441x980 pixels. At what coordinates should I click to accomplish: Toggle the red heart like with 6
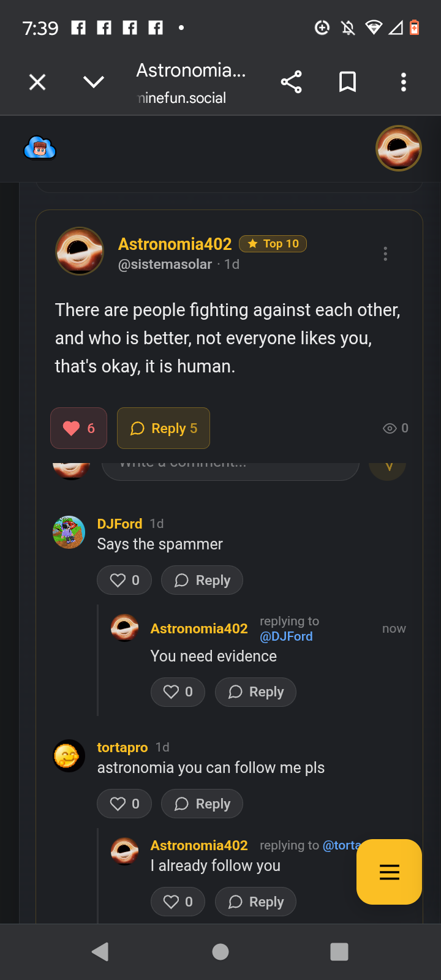click(78, 428)
